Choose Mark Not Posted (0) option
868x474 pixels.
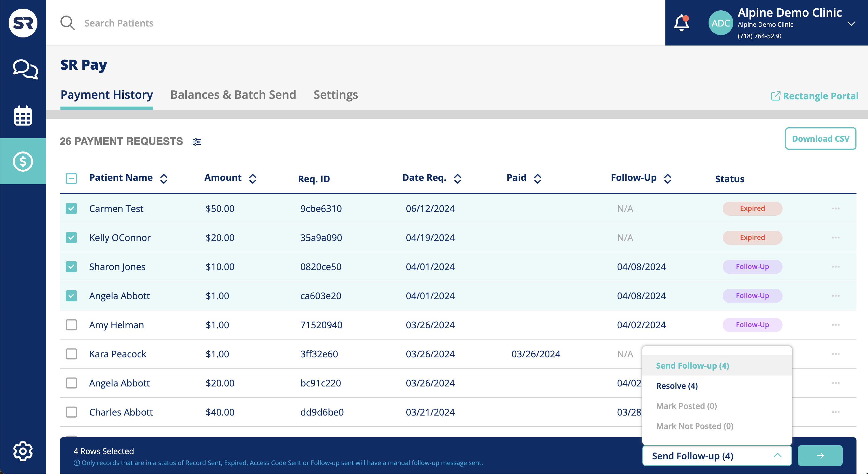click(717, 426)
